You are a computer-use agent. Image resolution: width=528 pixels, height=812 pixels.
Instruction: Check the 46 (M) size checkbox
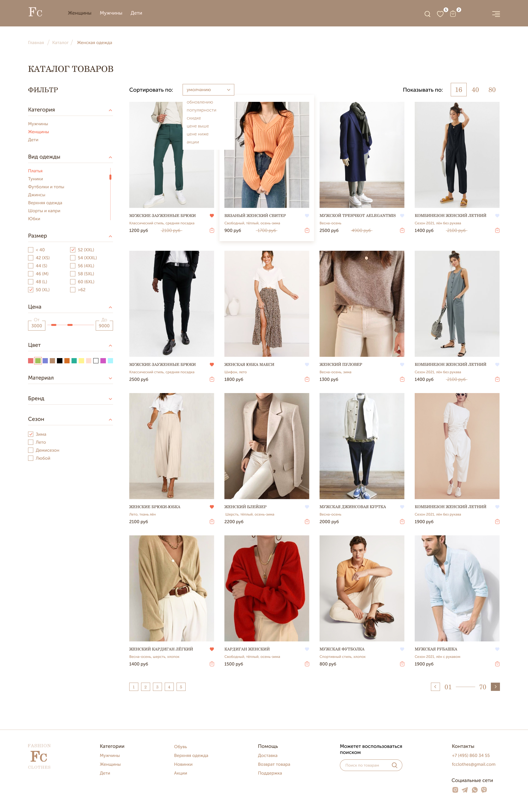tap(31, 274)
